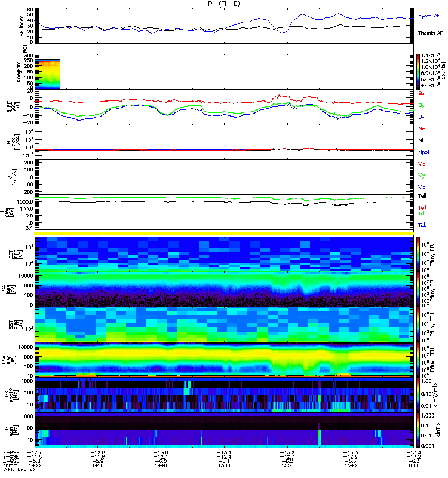Click the Keogram counts color bar

click(418, 71)
